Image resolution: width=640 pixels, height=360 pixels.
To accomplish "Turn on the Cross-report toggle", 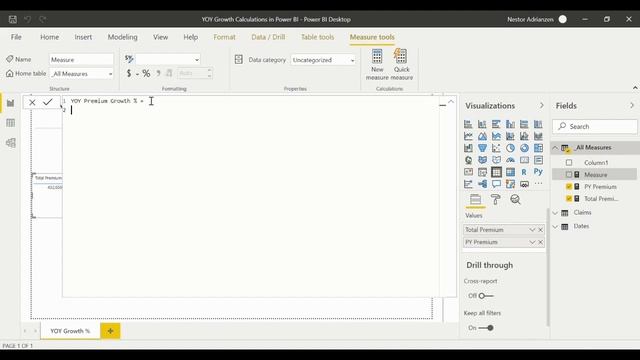I will (486, 296).
